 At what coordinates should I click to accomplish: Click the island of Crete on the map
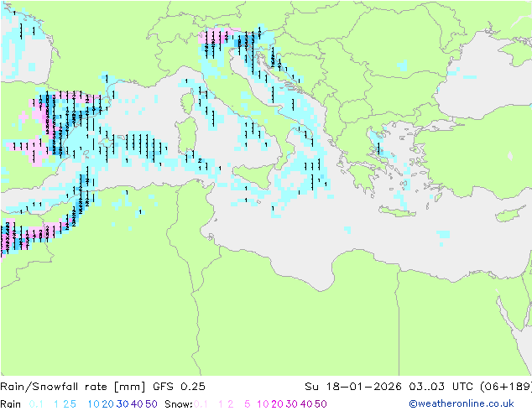398,211
